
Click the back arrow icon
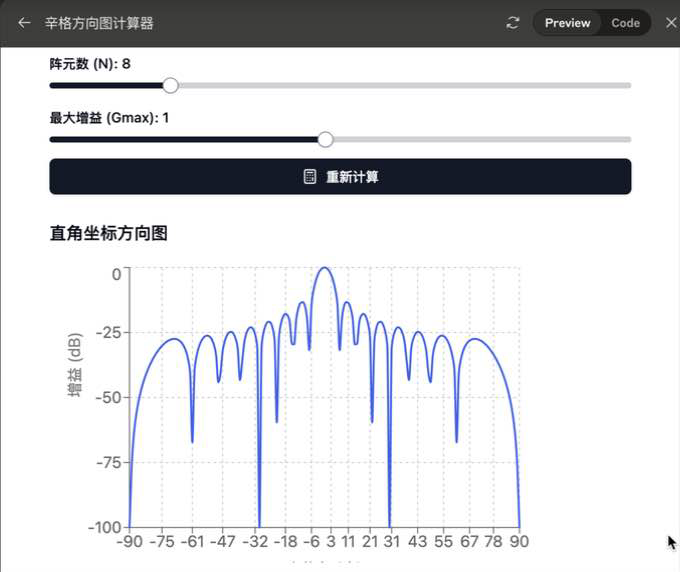pos(24,23)
